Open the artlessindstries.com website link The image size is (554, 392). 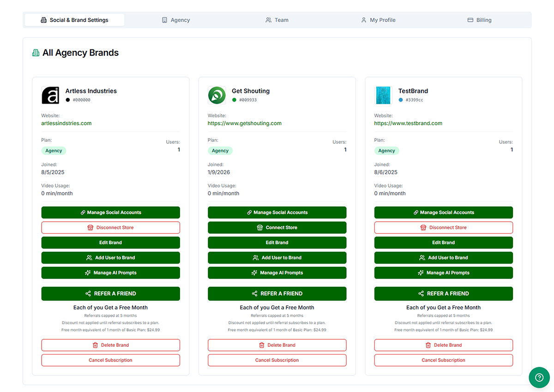pos(66,123)
